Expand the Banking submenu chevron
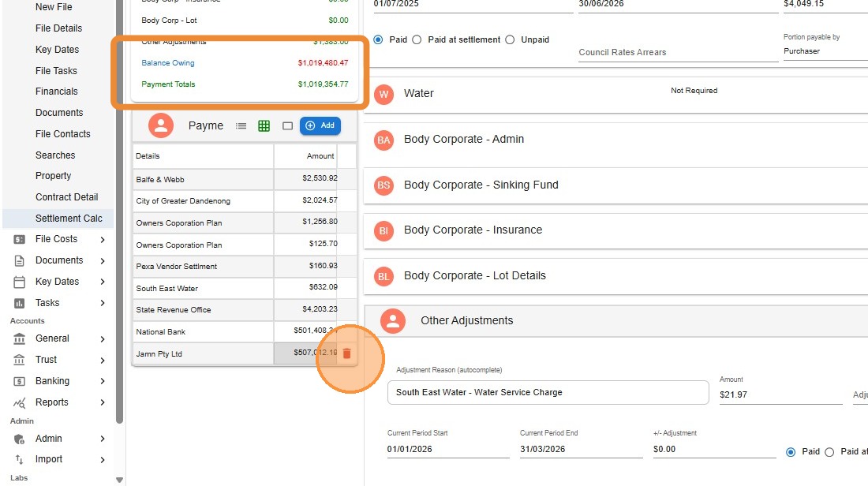 coord(103,381)
